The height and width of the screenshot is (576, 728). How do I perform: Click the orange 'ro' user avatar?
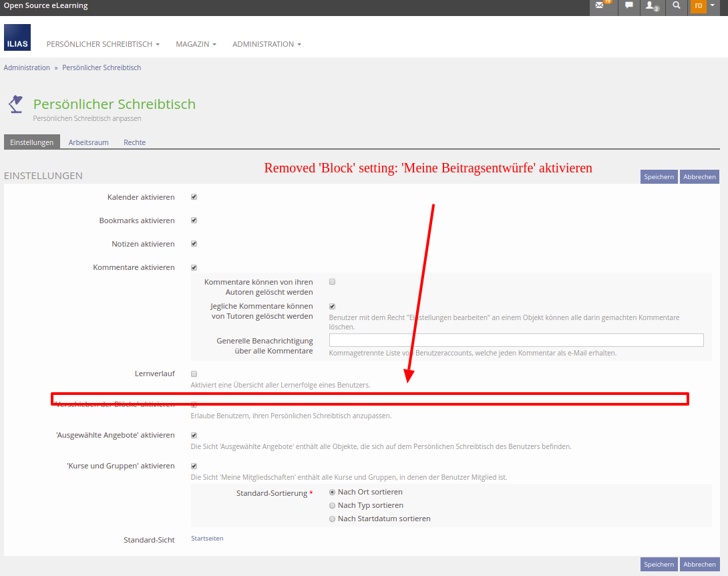(x=699, y=6)
